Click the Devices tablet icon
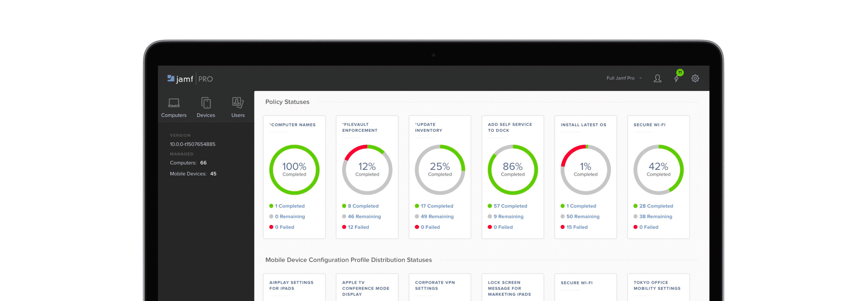 (x=206, y=103)
